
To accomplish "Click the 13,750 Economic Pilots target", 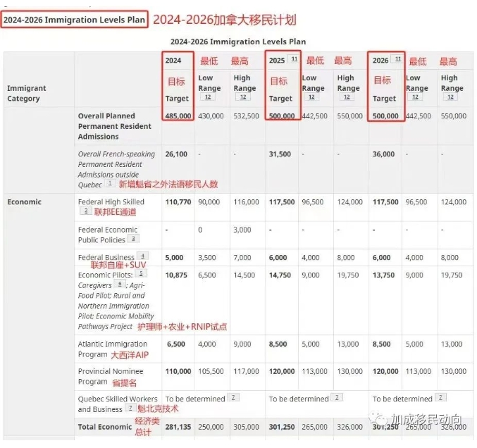I will point(383,275).
